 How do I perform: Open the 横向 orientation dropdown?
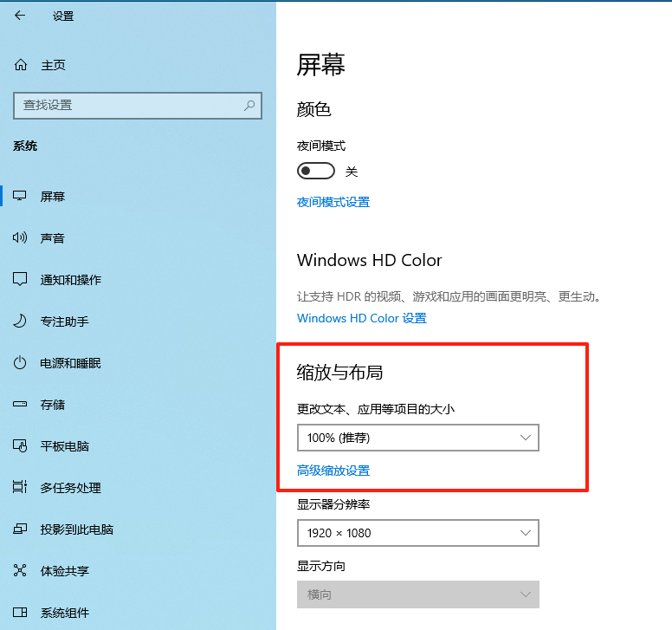click(x=418, y=594)
